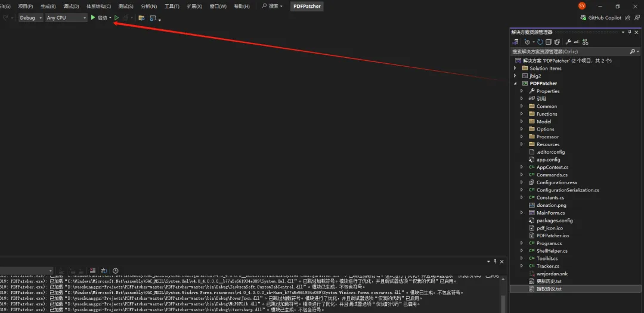This screenshot has height=313, width=644.
Task: Click the pending changes filter clock icon
Action: pos(527,42)
